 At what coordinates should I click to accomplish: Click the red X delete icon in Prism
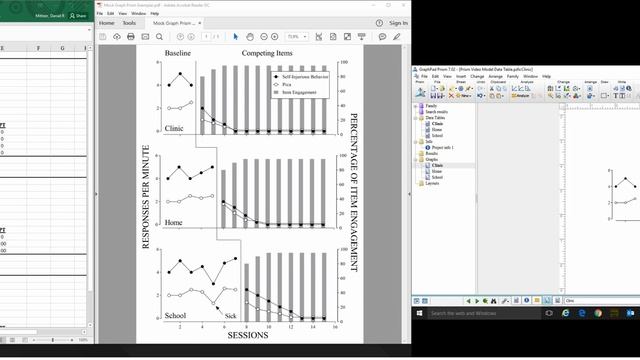point(451,96)
